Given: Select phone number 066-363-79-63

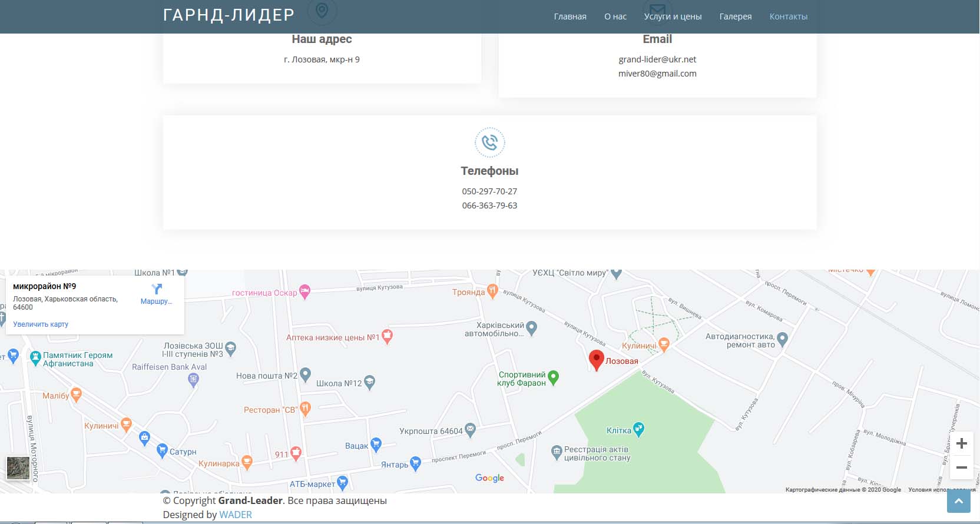Looking at the screenshot, I should coord(489,205).
